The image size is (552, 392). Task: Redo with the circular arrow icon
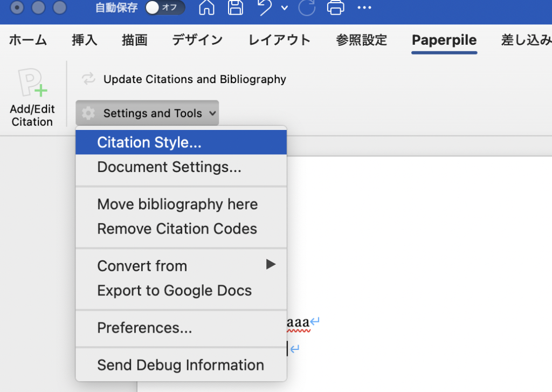click(307, 8)
